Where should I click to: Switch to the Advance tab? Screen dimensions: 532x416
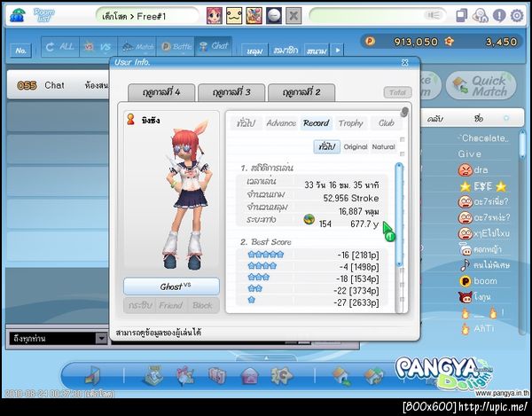(281, 122)
